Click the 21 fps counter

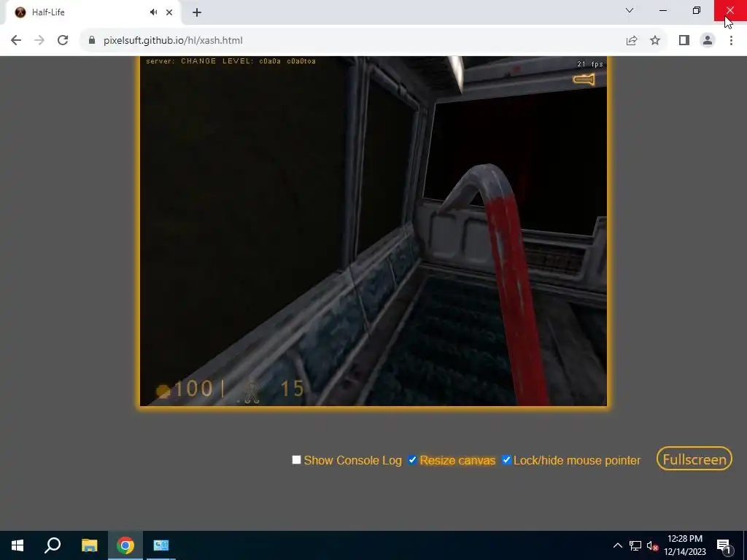coord(589,64)
